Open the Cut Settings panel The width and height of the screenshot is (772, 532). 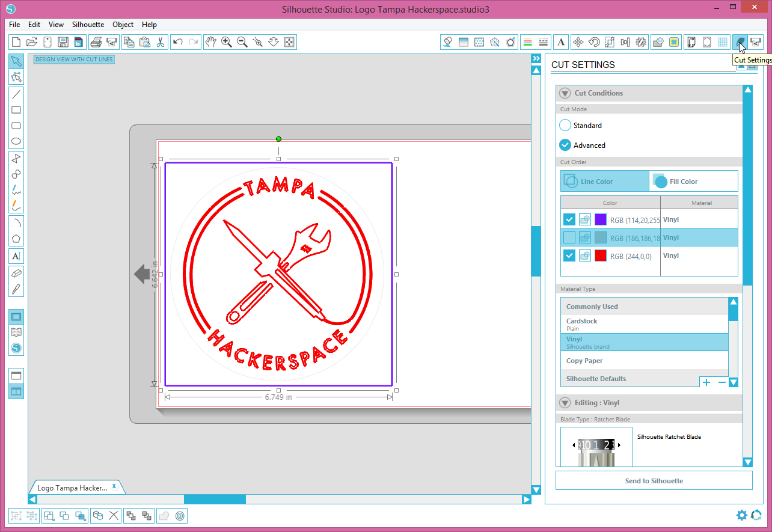(741, 42)
